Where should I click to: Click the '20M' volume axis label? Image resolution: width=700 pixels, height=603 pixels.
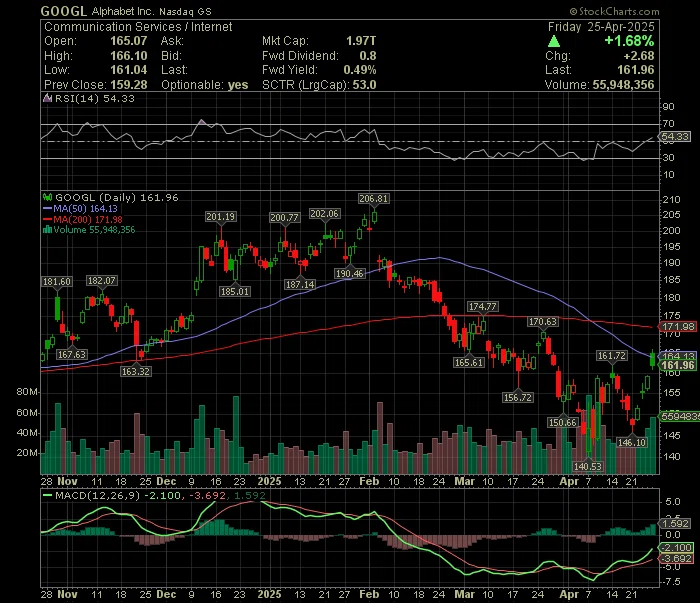click(x=27, y=453)
